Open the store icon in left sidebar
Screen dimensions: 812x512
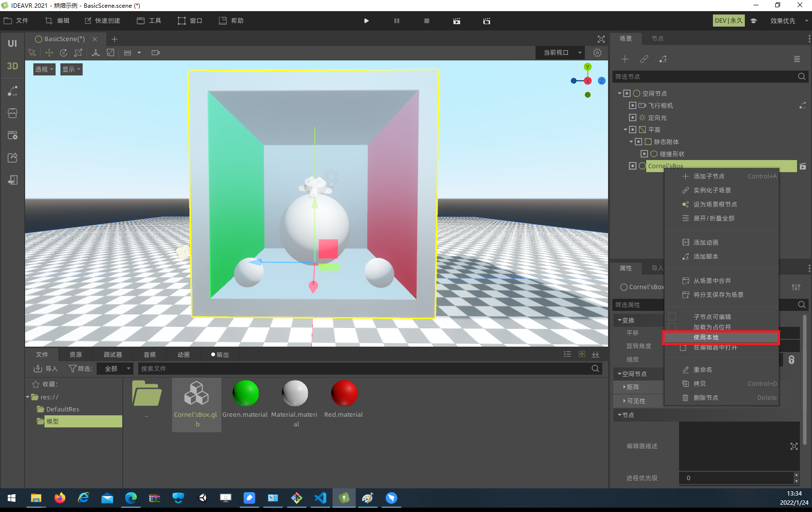tap(13, 113)
